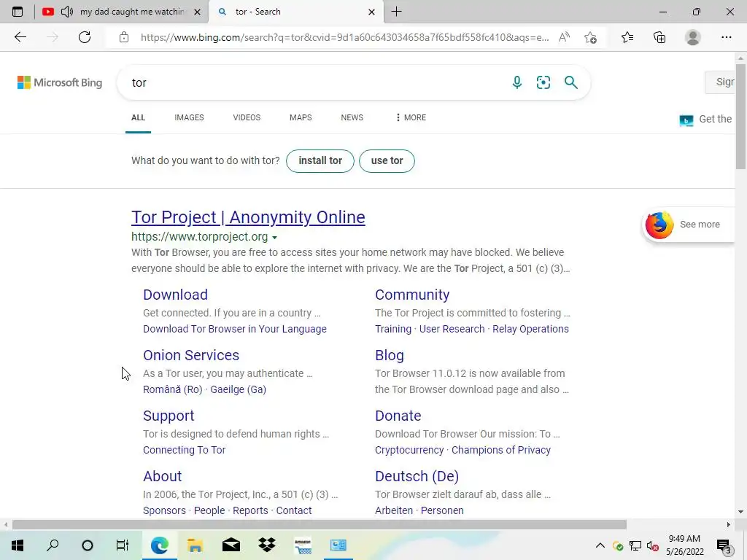The height and width of the screenshot is (560, 747).
Task: Open the User Research link
Action: click(x=452, y=329)
